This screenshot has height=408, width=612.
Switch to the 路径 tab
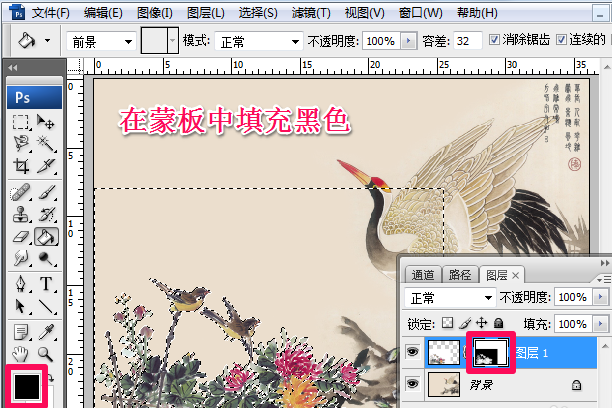coord(460,275)
